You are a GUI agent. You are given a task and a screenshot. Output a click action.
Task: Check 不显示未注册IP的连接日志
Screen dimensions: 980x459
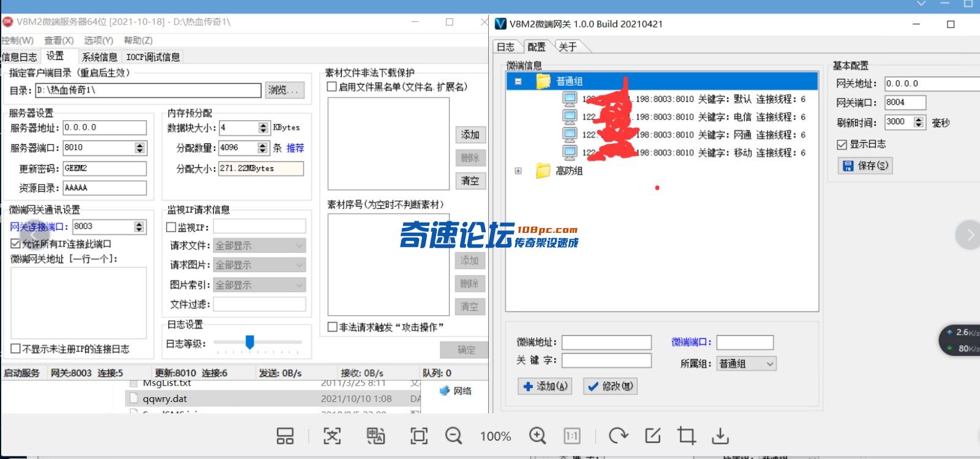[16, 349]
